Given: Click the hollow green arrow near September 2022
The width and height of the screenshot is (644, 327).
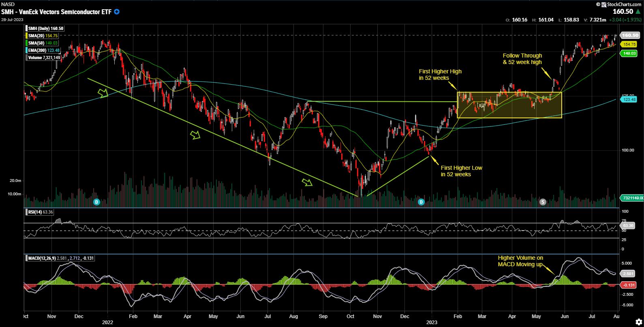Looking at the screenshot, I should [x=308, y=182].
